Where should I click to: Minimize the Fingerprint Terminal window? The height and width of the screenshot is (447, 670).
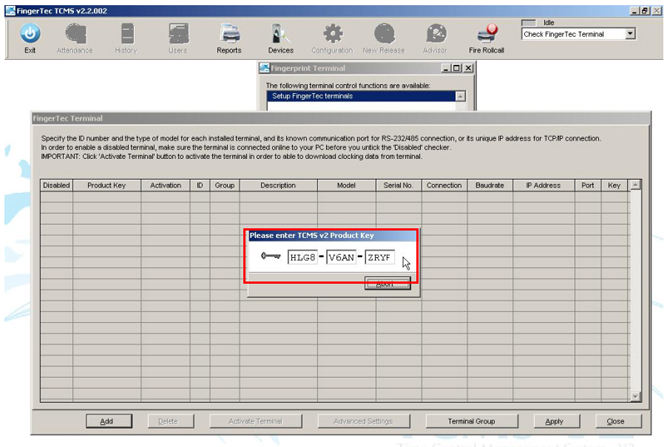tap(446, 68)
